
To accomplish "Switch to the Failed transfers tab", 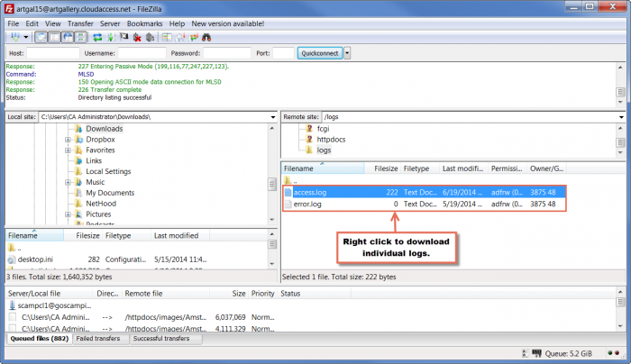I will coord(98,339).
